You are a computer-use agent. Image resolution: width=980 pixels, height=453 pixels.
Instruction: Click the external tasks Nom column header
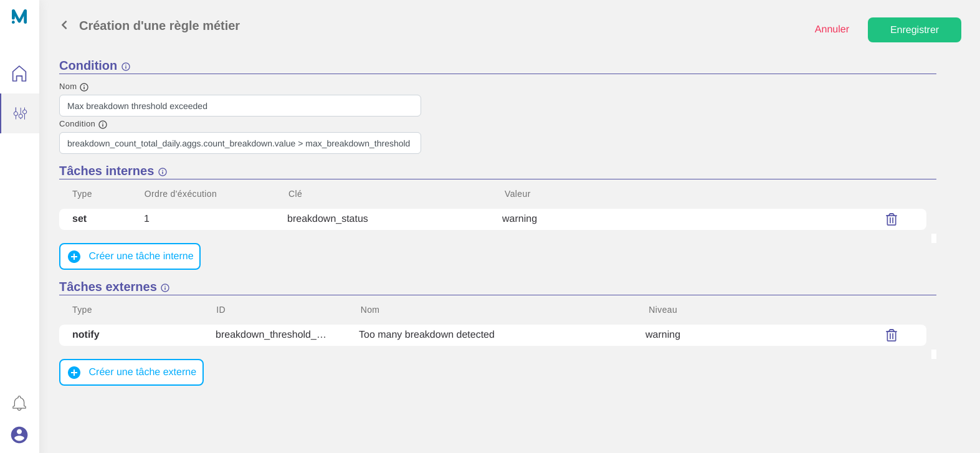pos(369,310)
